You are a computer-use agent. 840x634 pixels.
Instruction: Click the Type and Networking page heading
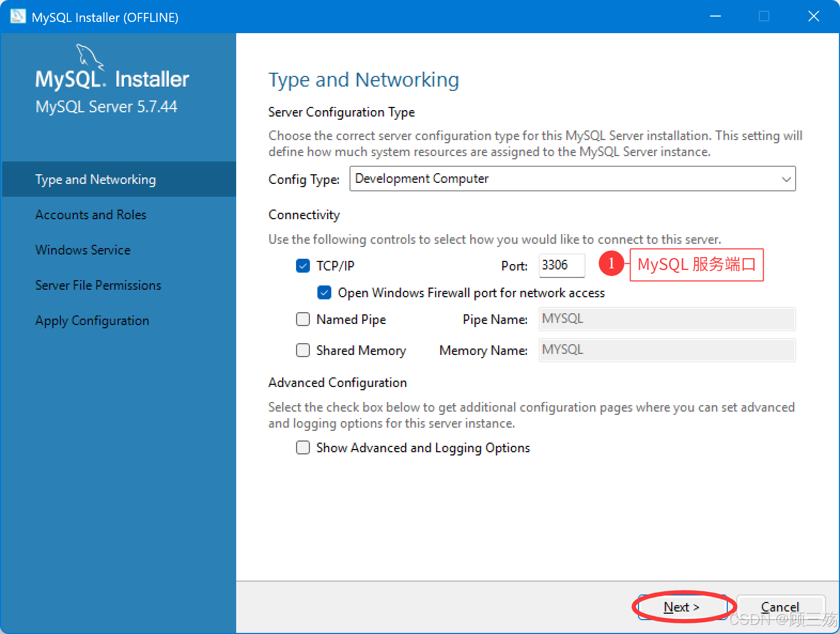[x=363, y=80]
